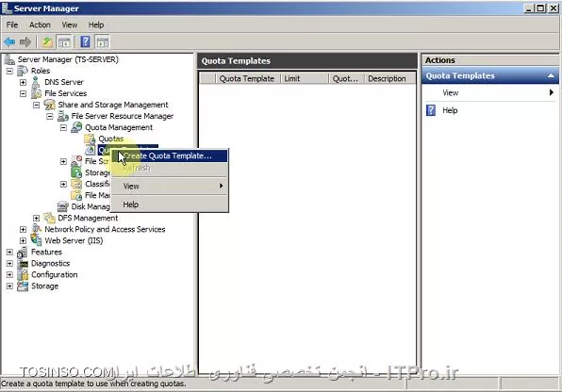Click the Up one level toolbar icon
The width and height of the screenshot is (562, 392).
pos(47,42)
